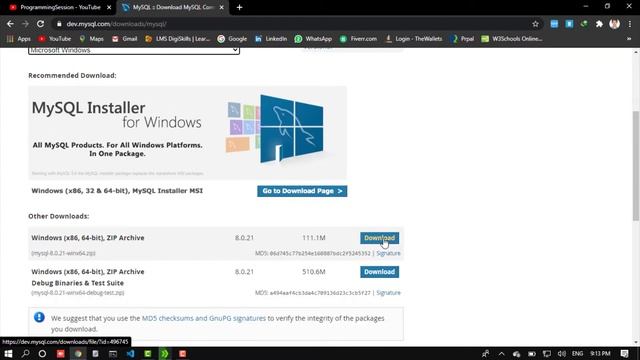Screen dimensions: 640x360
Task: Open the Google bookmark
Action: coord(232,39)
